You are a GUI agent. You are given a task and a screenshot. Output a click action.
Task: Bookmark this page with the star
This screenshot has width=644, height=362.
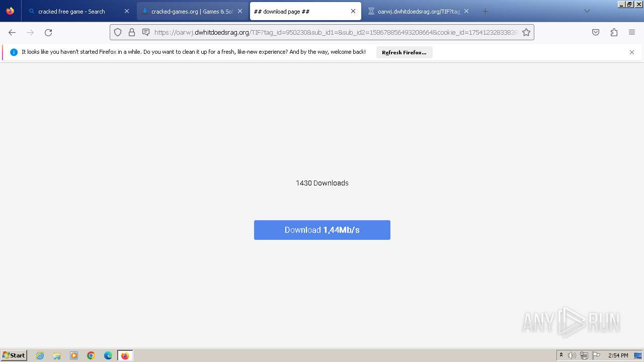526,32
